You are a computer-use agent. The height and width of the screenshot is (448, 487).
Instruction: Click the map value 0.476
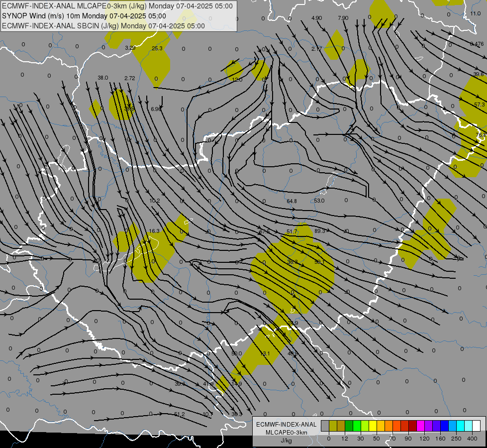(477, 44)
